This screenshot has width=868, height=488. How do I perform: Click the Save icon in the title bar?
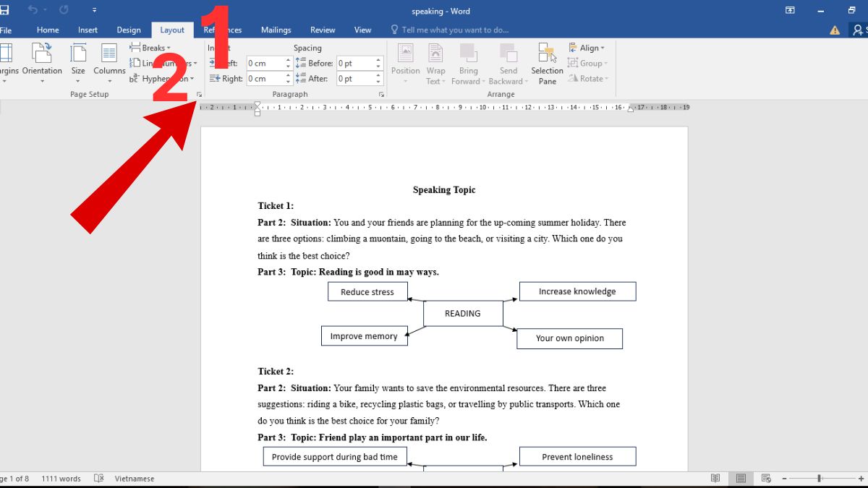(4, 10)
